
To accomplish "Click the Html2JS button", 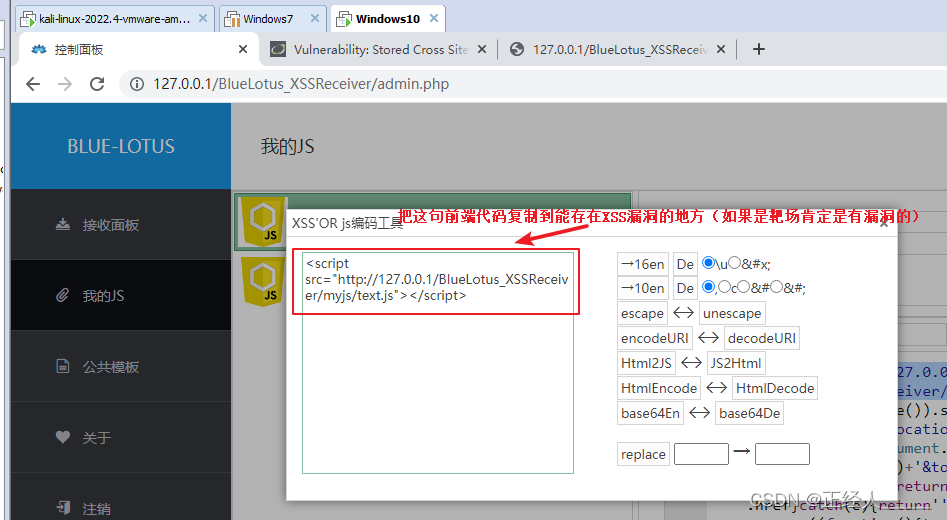I will (646, 363).
